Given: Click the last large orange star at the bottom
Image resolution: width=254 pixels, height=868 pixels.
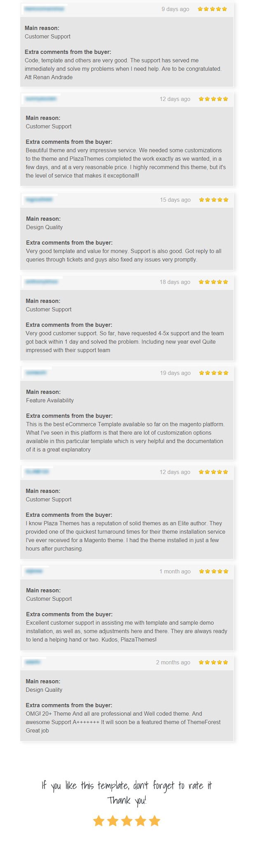Looking at the screenshot, I should tap(155, 821).
